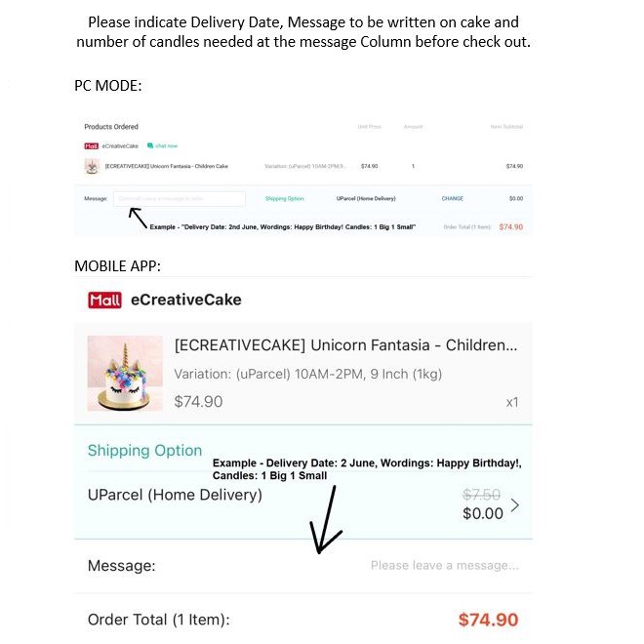This screenshot has height=644, width=644.
Task: Click the Unicorn Fantasia - Children Cake PC title
Action: tap(166, 166)
